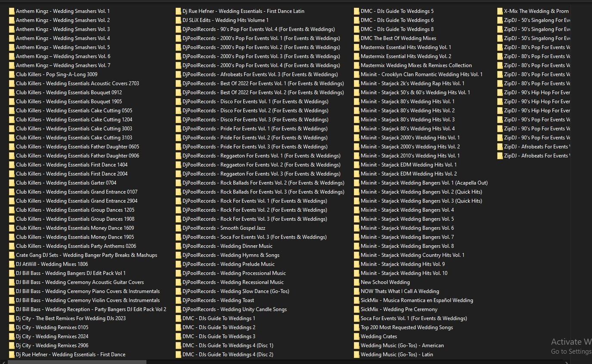Viewport: 592px width, 364px height.
Task: Open the Mastermix Wedding Mixes & Remixes Collection folder
Action: point(416,65)
